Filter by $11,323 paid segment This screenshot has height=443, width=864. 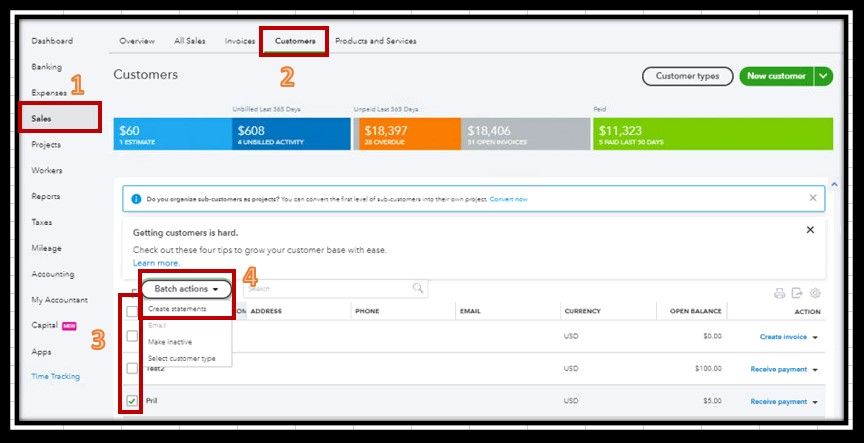pos(713,134)
